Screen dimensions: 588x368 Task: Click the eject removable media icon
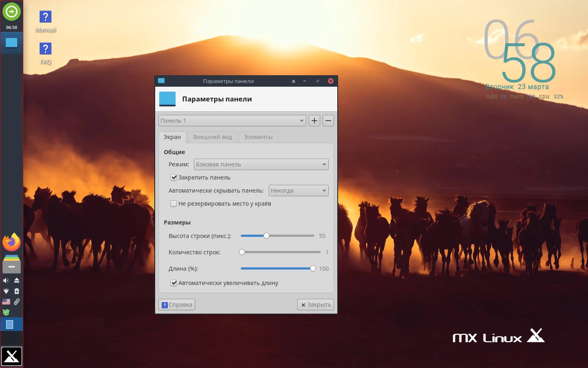pos(17,280)
